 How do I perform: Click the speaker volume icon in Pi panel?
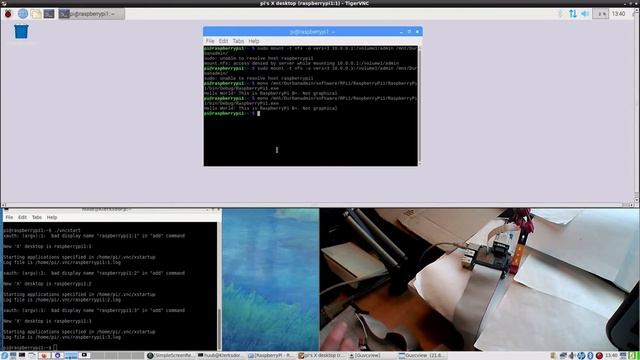point(585,14)
